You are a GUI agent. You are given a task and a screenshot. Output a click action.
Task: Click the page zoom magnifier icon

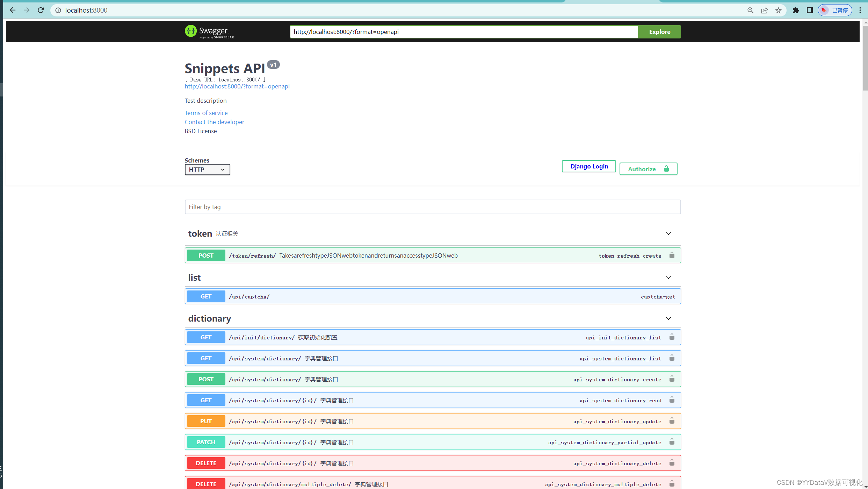[750, 10]
